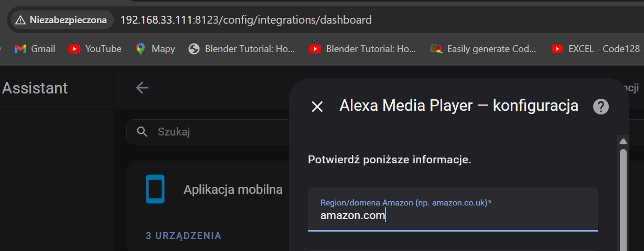The width and height of the screenshot is (644, 251).
Task: Click the magnifier icon in search bar
Action: click(142, 131)
